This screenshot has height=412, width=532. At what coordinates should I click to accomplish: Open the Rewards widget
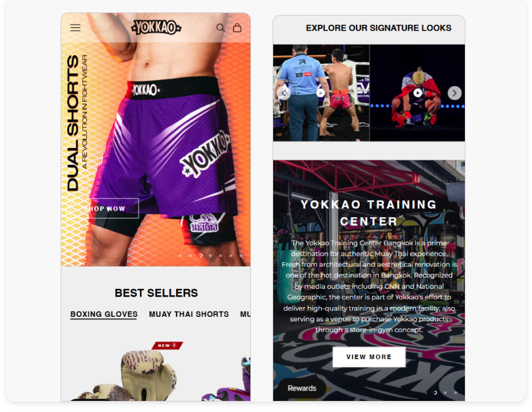[302, 389]
